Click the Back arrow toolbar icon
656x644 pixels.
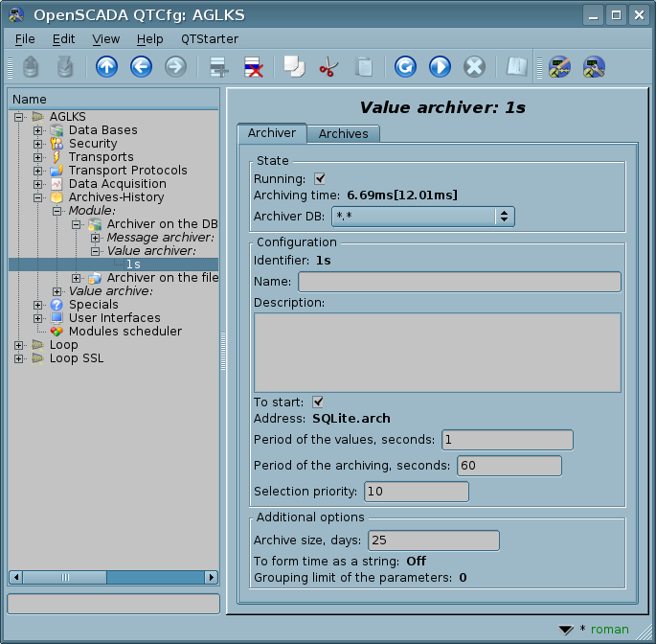[x=141, y=67]
